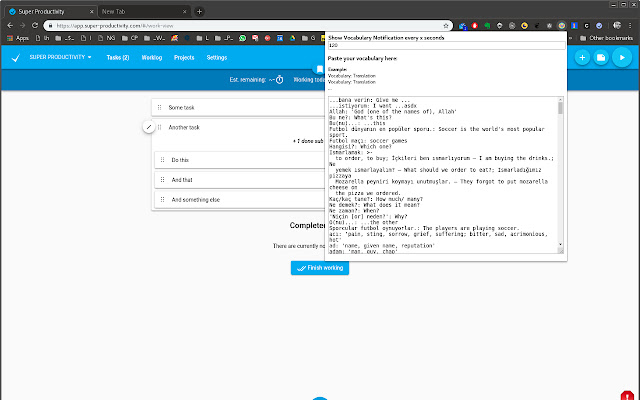Image resolution: width=640 pixels, height=400 pixels.
Task: Expand the SUPER PRODUCTIVITY project dropdown
Action: tap(60, 57)
